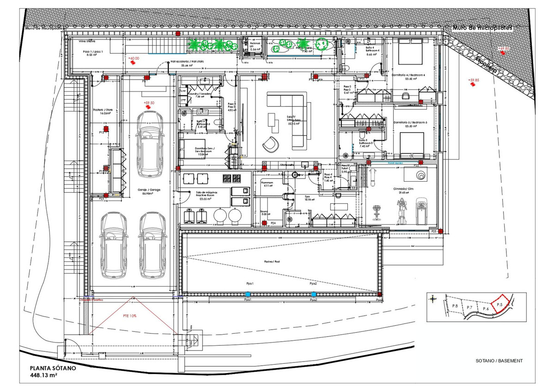Click plot P.8 in the location key map
555x392 pixels.
pyautogui.click(x=455, y=306)
